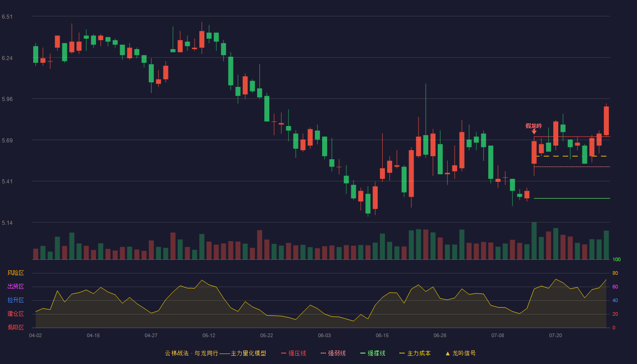Click the orange 80 indicator scale value
The image size is (637, 364).
[x=615, y=273]
